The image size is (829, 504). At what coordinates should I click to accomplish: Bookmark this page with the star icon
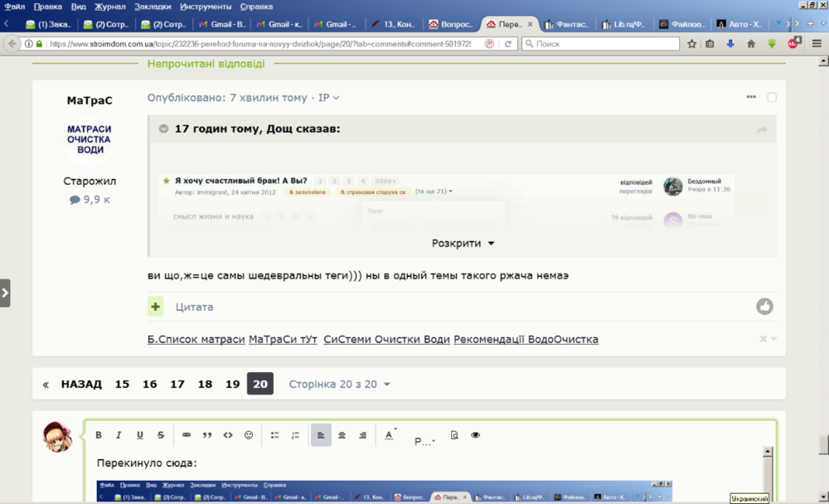[x=691, y=44]
